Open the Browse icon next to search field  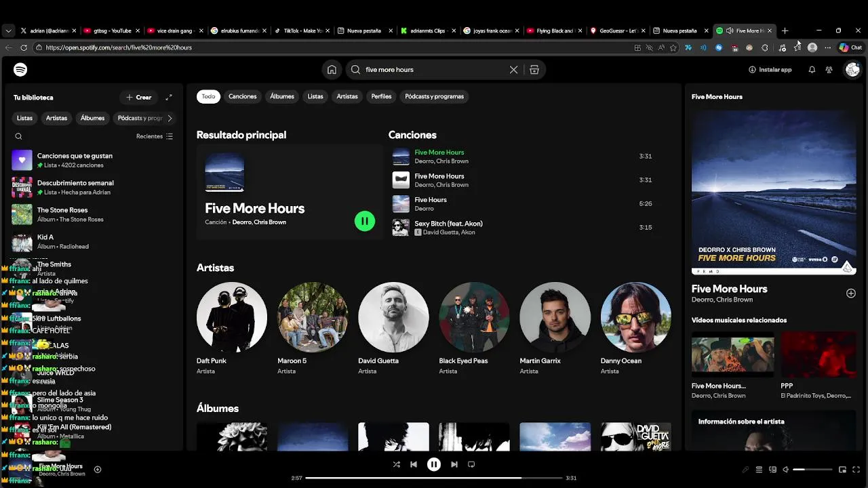pyautogui.click(x=534, y=69)
